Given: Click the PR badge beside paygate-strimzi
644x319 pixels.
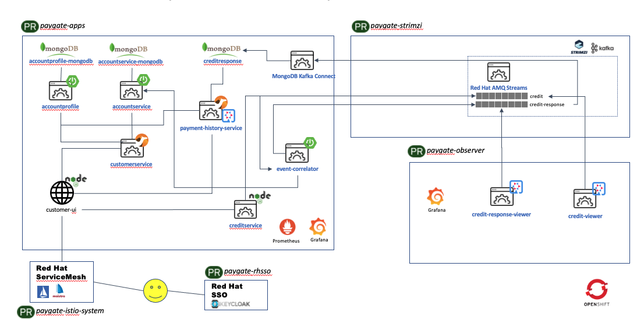Looking at the screenshot, I should (x=360, y=27).
